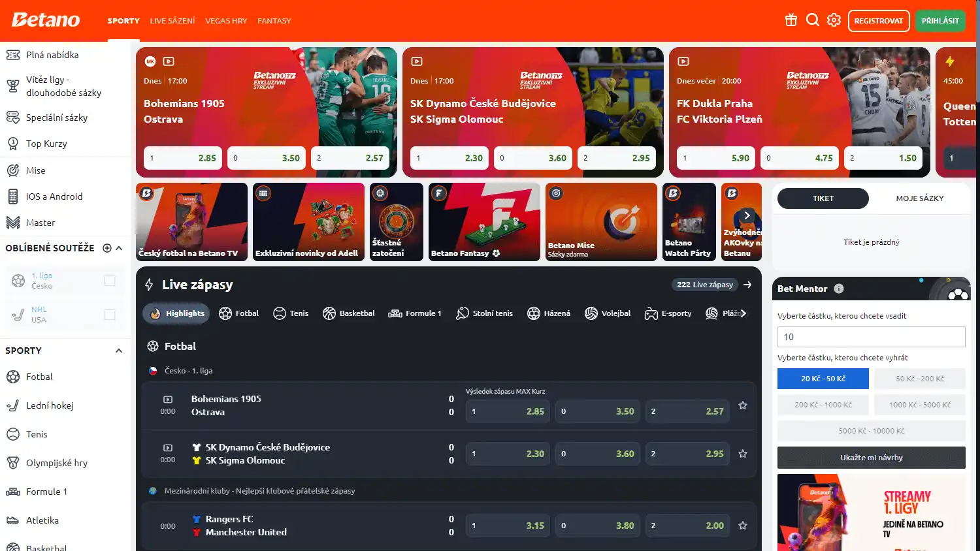This screenshot has width=980, height=551.
Task: Open Speciální sázky in sidebar
Action: coord(65,118)
